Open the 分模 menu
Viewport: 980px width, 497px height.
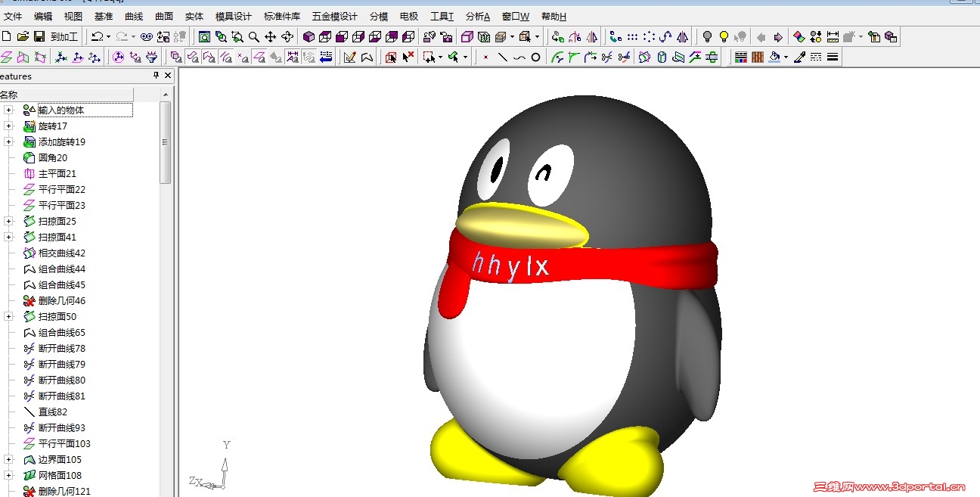tap(379, 16)
